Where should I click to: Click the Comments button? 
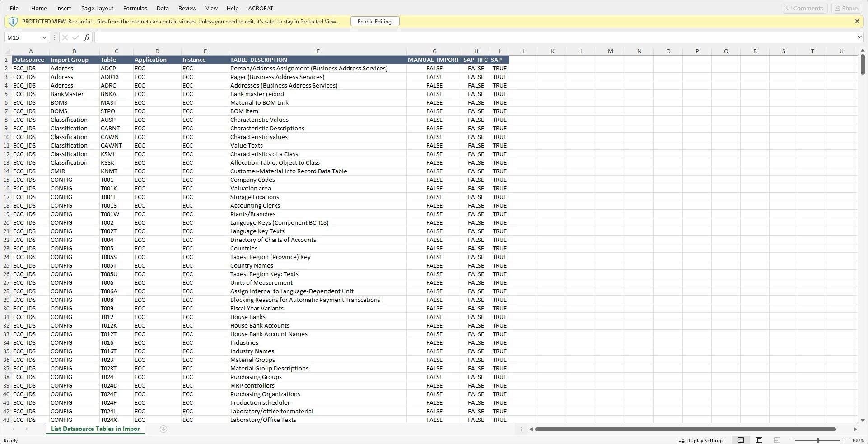tap(805, 8)
